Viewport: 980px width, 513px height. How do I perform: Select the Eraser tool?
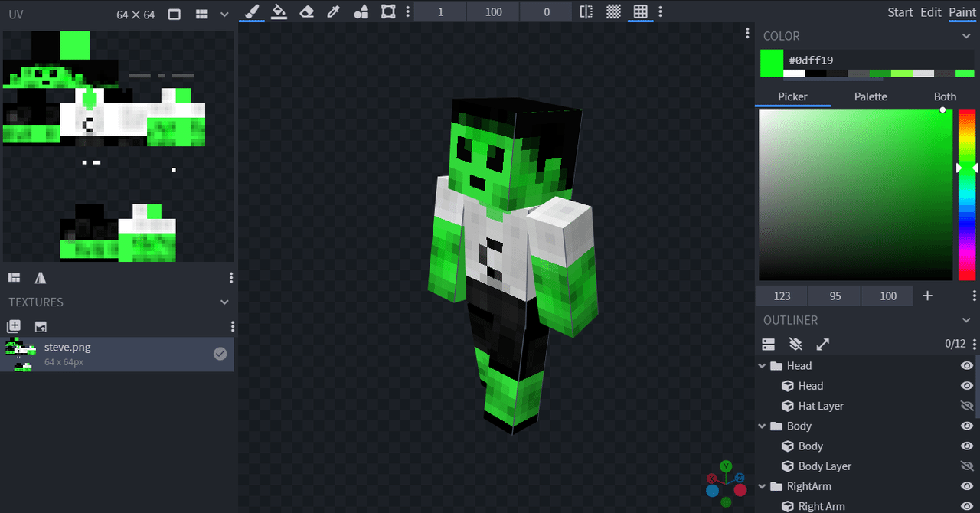click(x=306, y=11)
